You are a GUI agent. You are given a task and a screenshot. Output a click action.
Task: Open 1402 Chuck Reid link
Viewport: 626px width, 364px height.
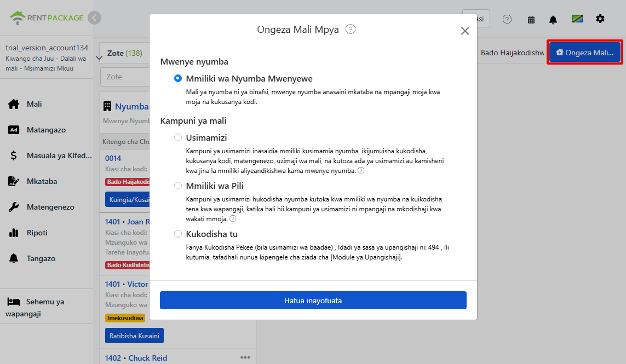[136, 358]
